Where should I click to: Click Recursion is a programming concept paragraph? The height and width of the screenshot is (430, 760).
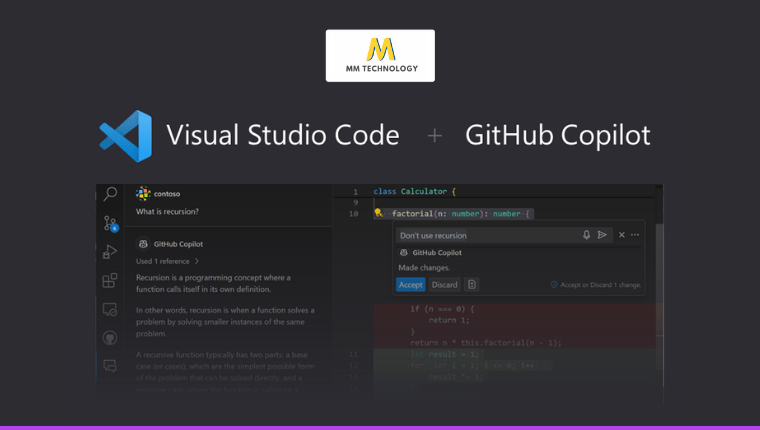tap(213, 284)
